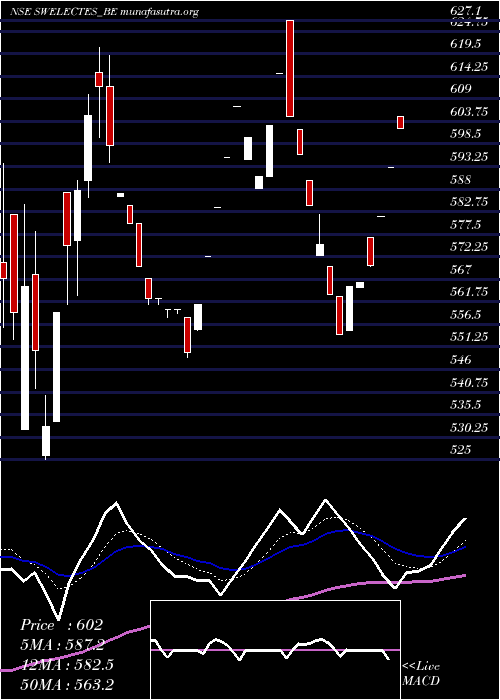Click the 598.5 price axis label
This screenshot has height=700, width=500.
[466, 134]
